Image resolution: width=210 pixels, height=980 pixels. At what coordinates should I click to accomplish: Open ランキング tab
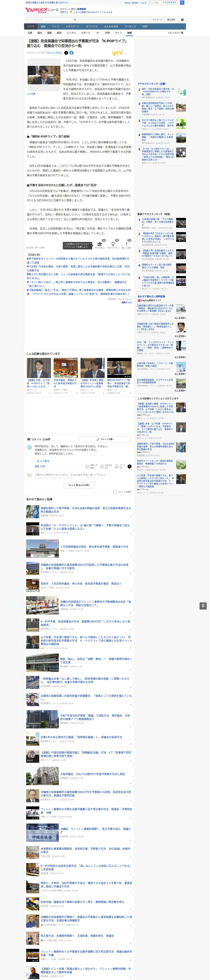(x=130, y=27)
